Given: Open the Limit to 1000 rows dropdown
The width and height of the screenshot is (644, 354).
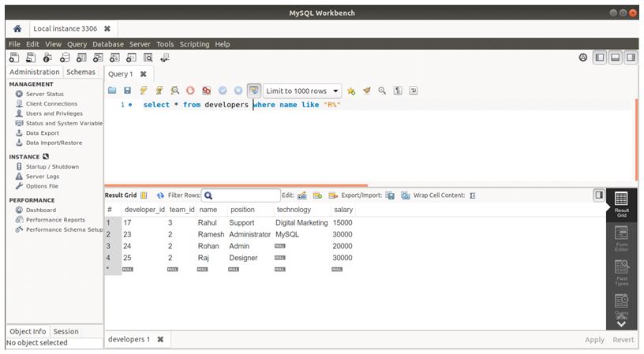Looking at the screenshot, I should tap(302, 91).
